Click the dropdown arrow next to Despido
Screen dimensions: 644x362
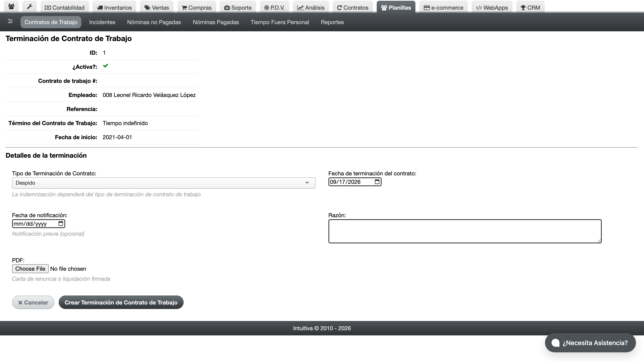click(307, 183)
